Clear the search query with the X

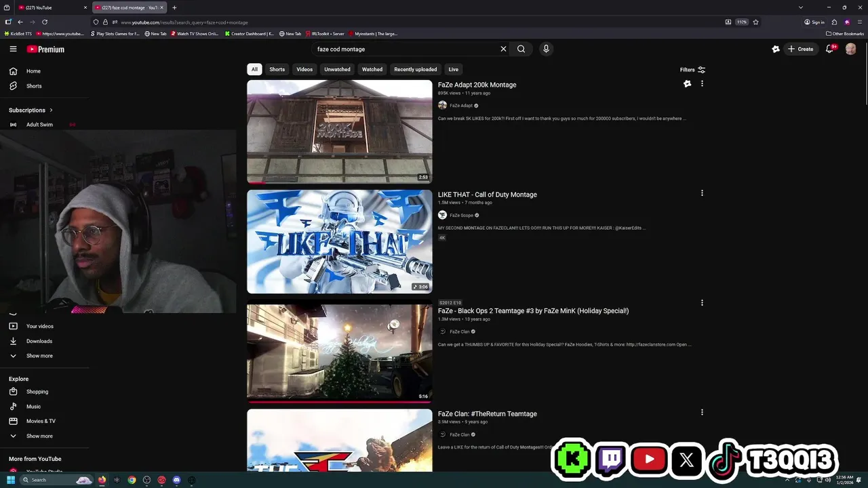(x=503, y=49)
